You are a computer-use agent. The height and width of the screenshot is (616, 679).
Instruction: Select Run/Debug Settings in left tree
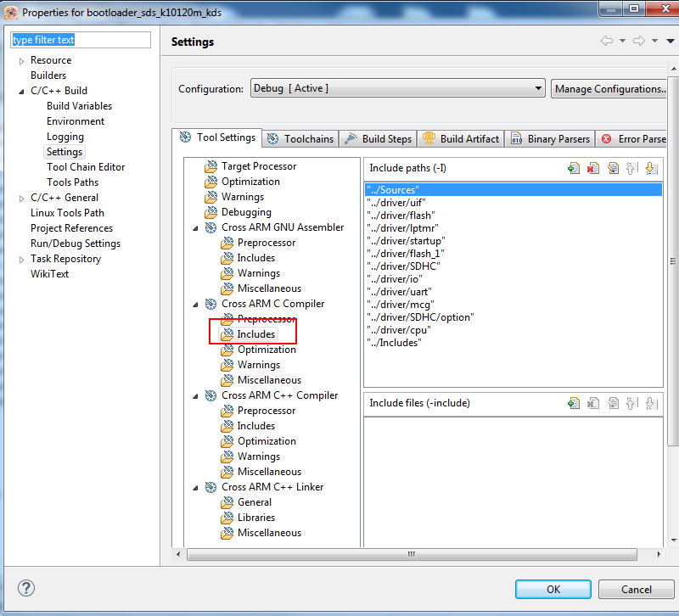point(76,244)
